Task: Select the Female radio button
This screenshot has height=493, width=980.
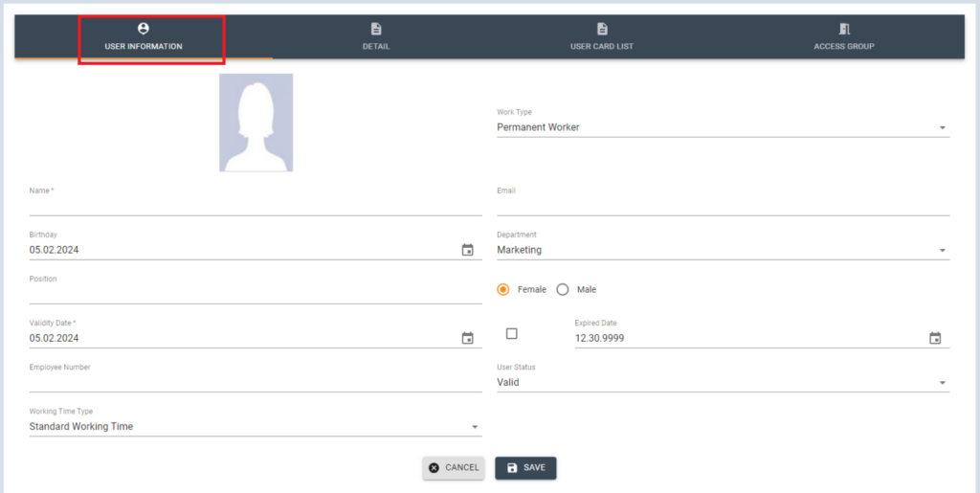Action: [503, 289]
